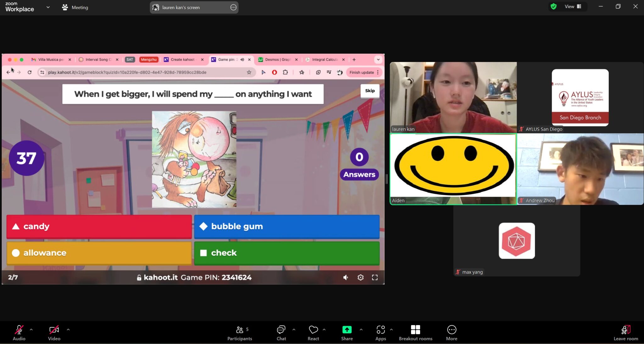Expand apps options arrow beside Apps
This screenshot has height=344, width=644.
coord(391,330)
